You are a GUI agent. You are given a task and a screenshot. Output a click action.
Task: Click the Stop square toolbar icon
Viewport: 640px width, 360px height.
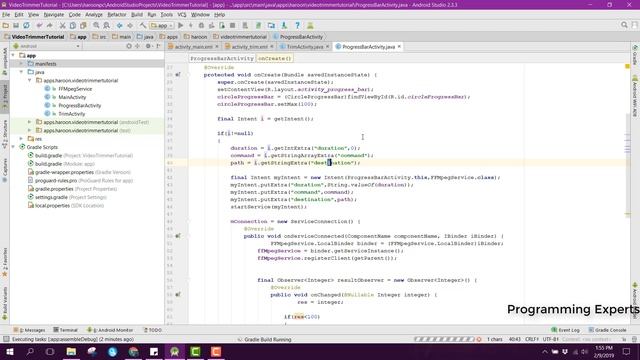coord(233,25)
